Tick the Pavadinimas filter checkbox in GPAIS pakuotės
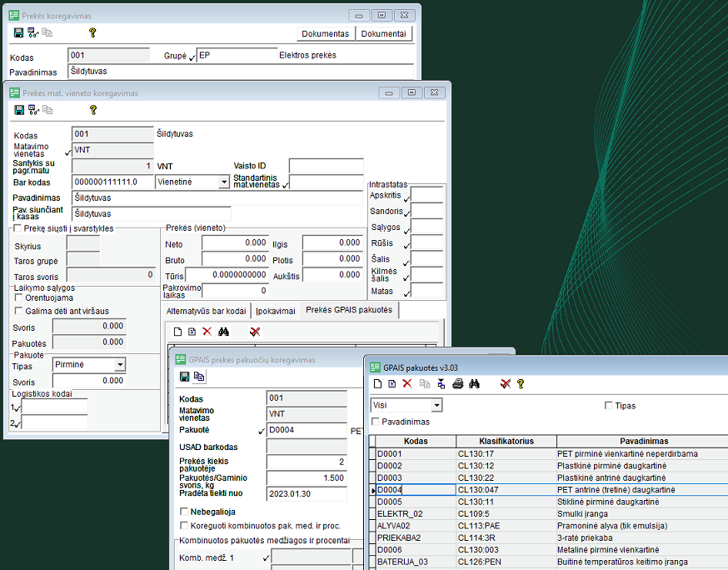 tap(376, 422)
